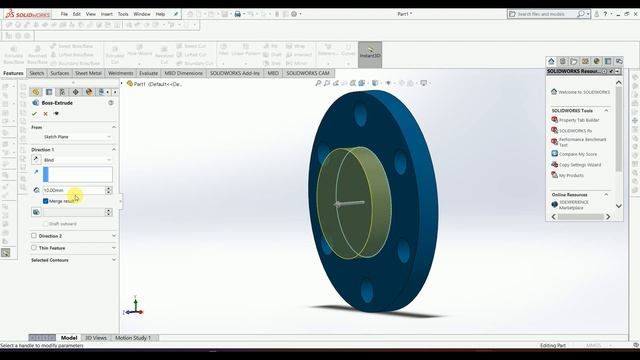Expand the Selected Contours section
The image size is (640, 360).
[x=114, y=260]
